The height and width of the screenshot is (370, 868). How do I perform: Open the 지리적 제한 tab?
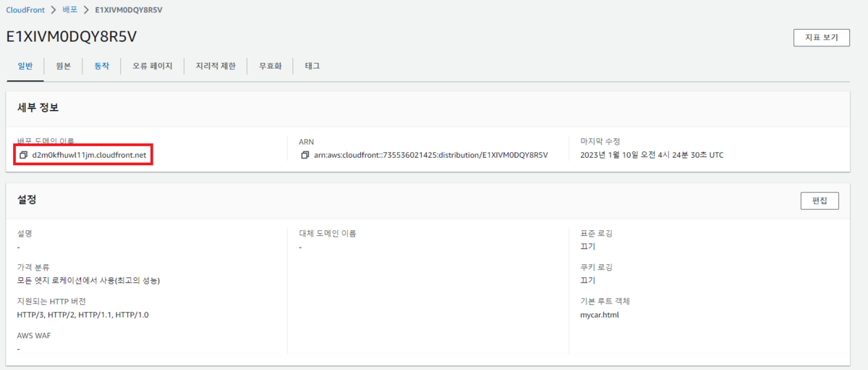[216, 66]
